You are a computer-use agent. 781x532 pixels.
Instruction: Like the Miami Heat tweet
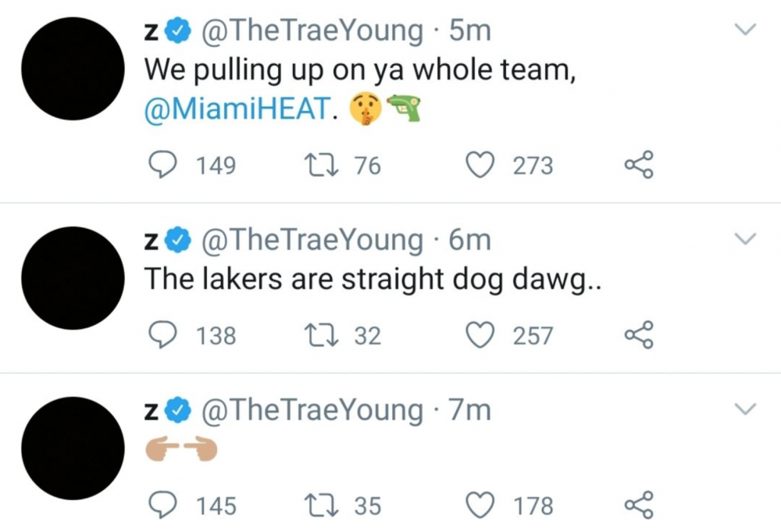[x=480, y=165]
